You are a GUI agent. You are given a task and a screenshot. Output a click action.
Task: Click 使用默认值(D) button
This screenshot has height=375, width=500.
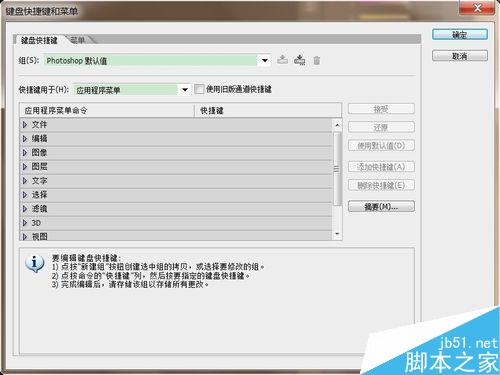[381, 146]
